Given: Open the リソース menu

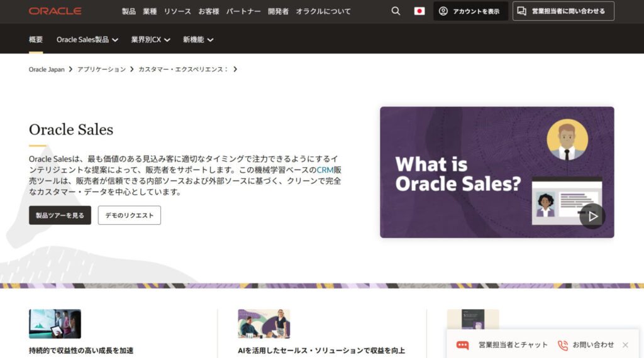Looking at the screenshot, I should pyautogui.click(x=177, y=11).
